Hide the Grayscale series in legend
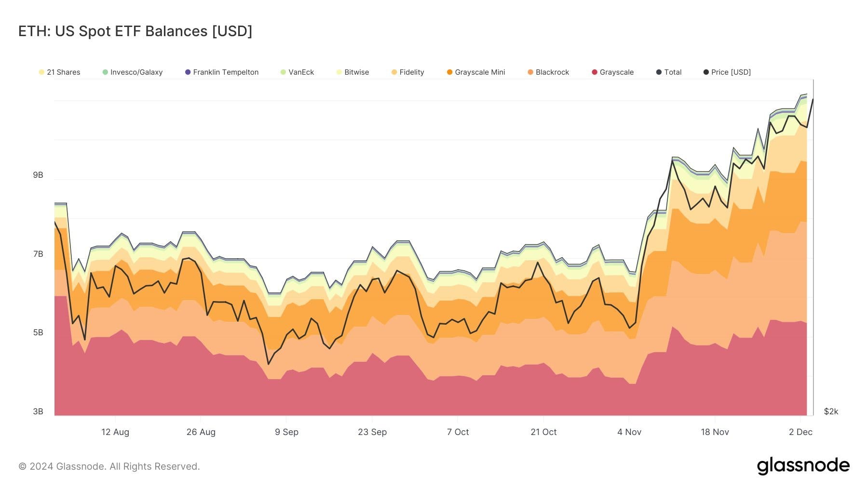The width and height of the screenshot is (868, 488). [612, 72]
